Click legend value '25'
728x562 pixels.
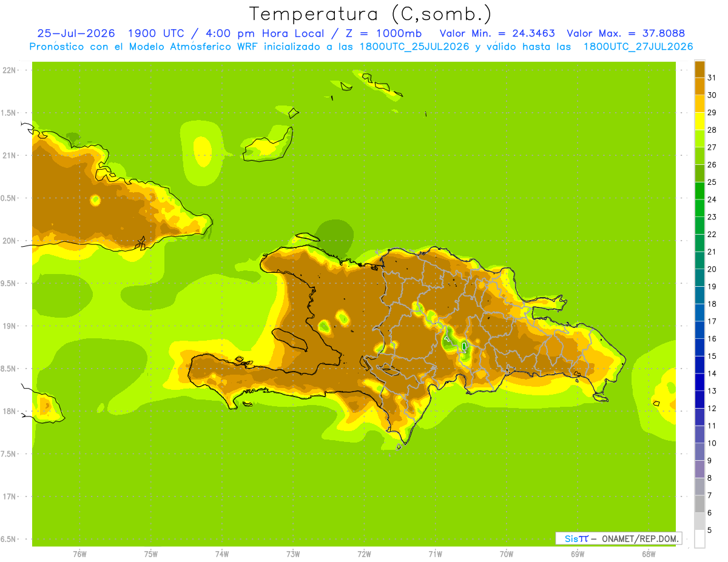(712, 182)
